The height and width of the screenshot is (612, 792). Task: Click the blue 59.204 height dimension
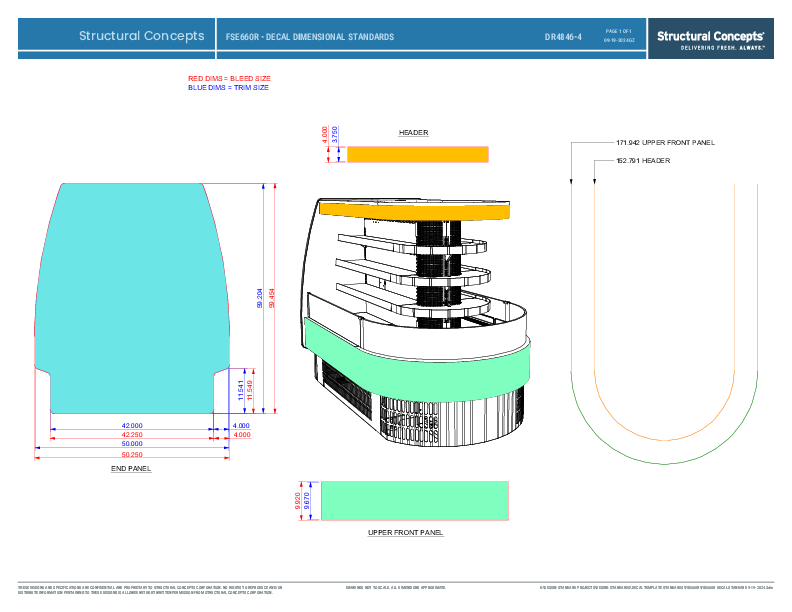click(x=260, y=298)
